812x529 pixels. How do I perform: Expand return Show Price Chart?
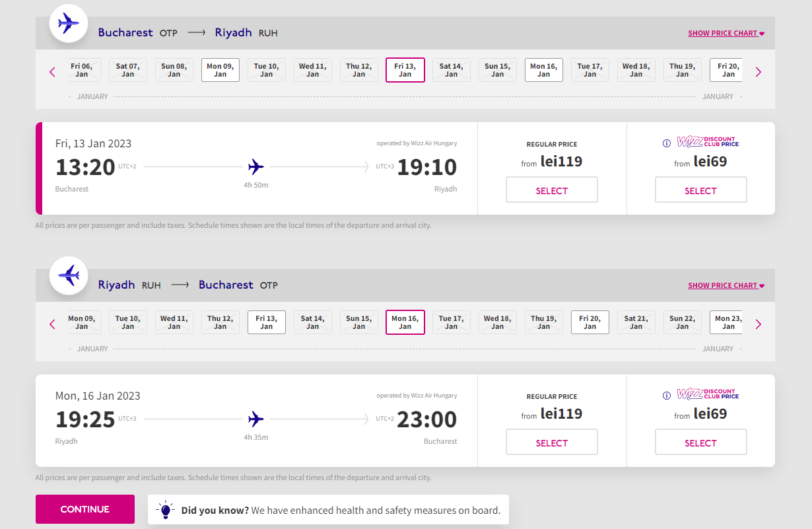click(726, 285)
